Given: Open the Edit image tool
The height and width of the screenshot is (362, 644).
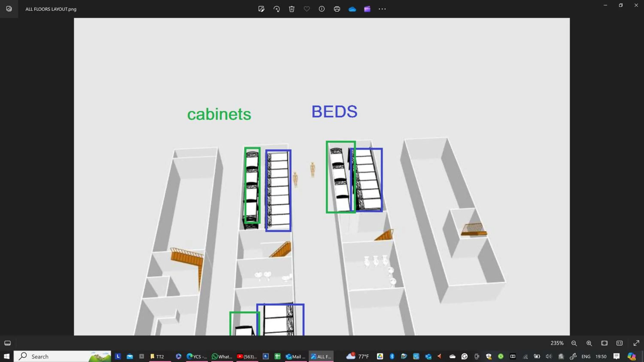Looking at the screenshot, I should (261, 9).
